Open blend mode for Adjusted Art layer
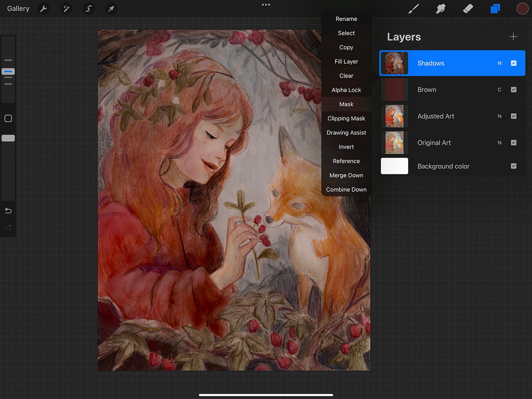This screenshot has width=532, height=399. (x=499, y=116)
